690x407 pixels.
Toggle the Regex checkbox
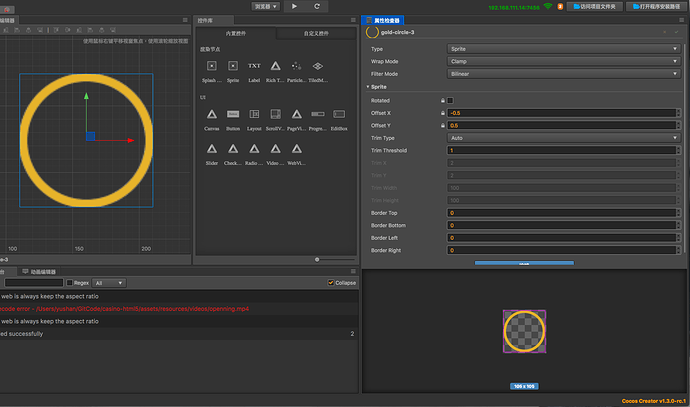(x=70, y=283)
